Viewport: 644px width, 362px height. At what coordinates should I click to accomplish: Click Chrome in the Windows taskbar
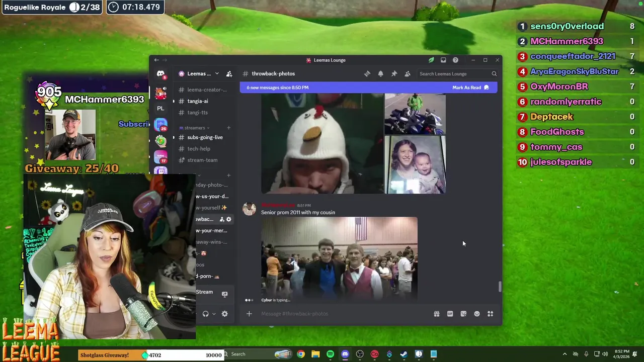pyautogui.click(x=301, y=354)
